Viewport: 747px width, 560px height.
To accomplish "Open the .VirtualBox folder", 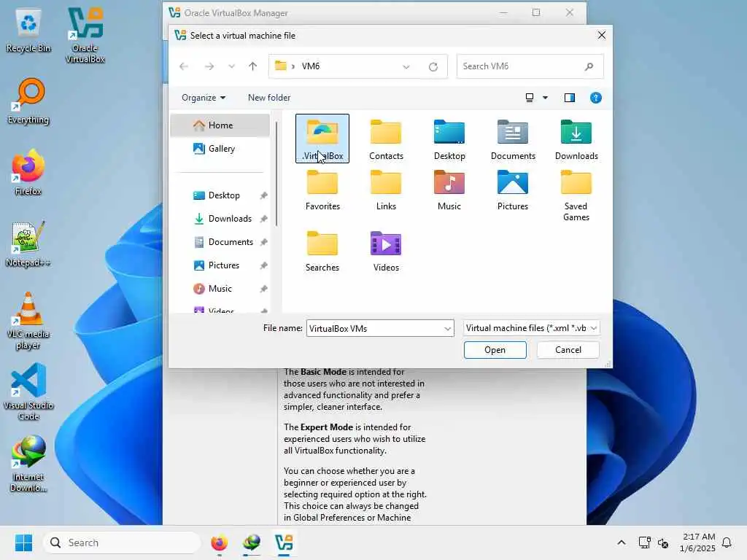I will (322, 138).
